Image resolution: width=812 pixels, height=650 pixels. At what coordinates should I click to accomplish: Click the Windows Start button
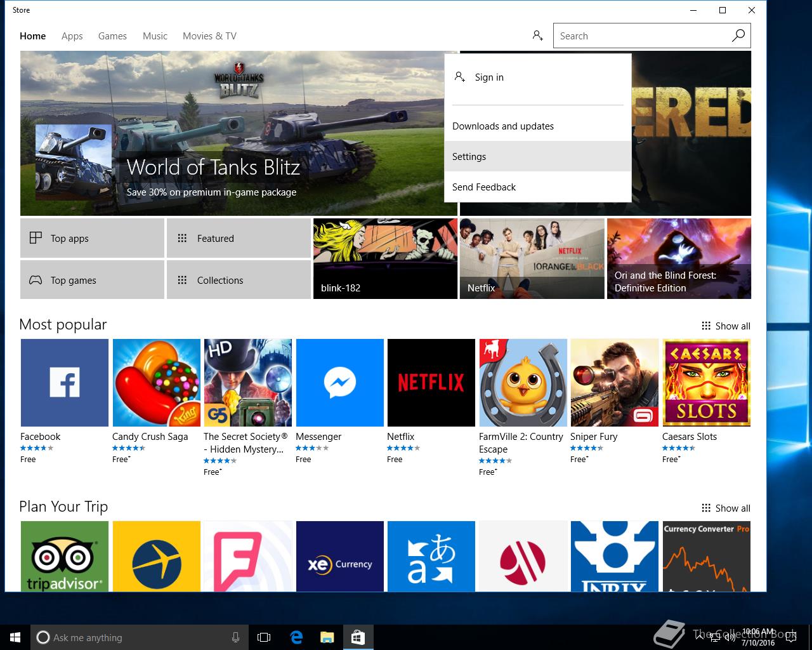pos(15,637)
